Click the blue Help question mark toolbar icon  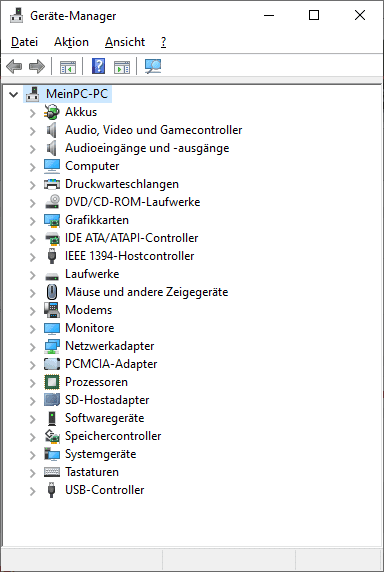[98, 67]
